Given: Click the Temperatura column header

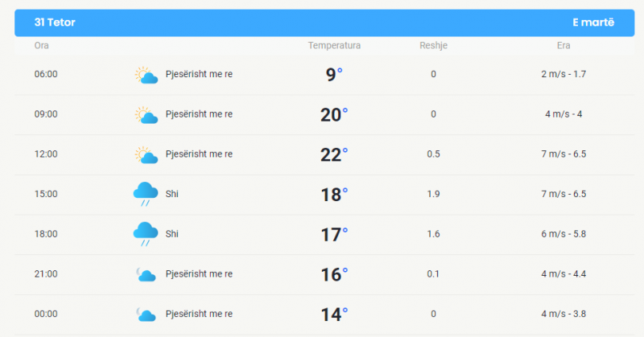Looking at the screenshot, I should [334, 46].
